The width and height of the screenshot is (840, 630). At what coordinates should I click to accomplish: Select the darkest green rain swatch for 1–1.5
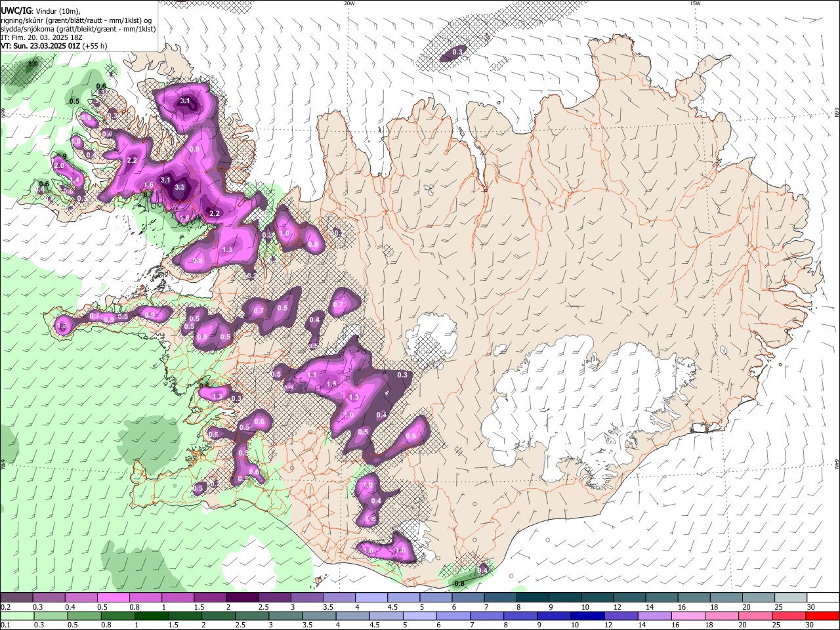tap(151, 616)
